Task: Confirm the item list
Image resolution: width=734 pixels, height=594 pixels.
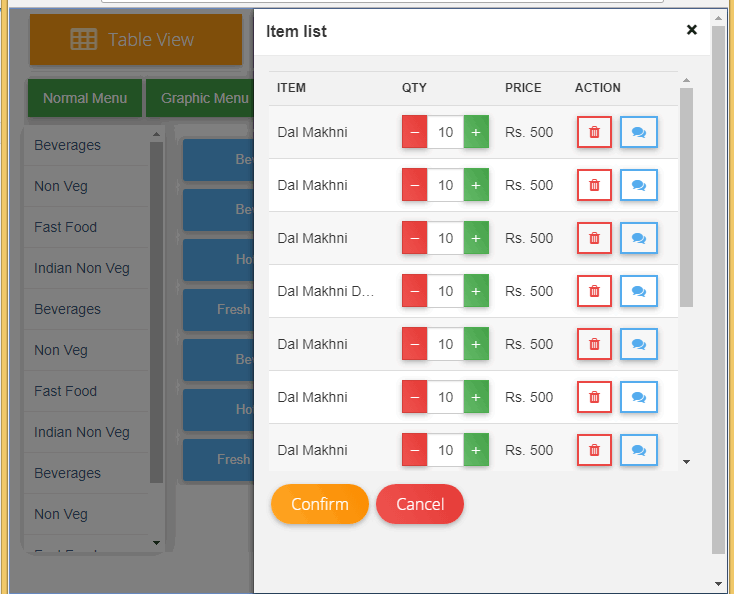Action: coord(319,504)
